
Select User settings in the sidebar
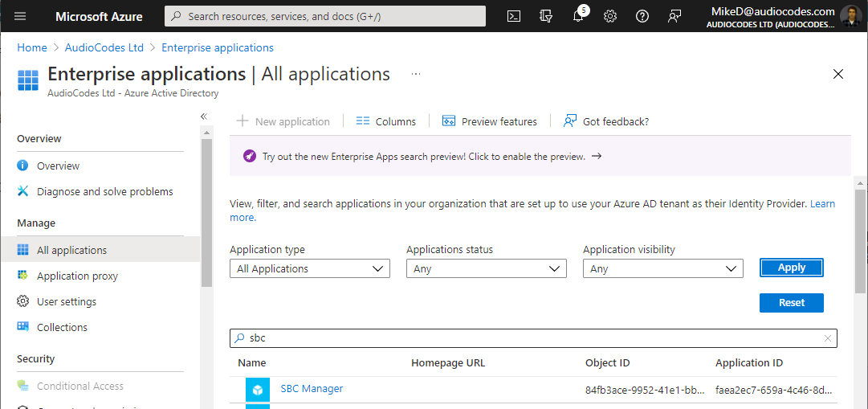click(67, 301)
